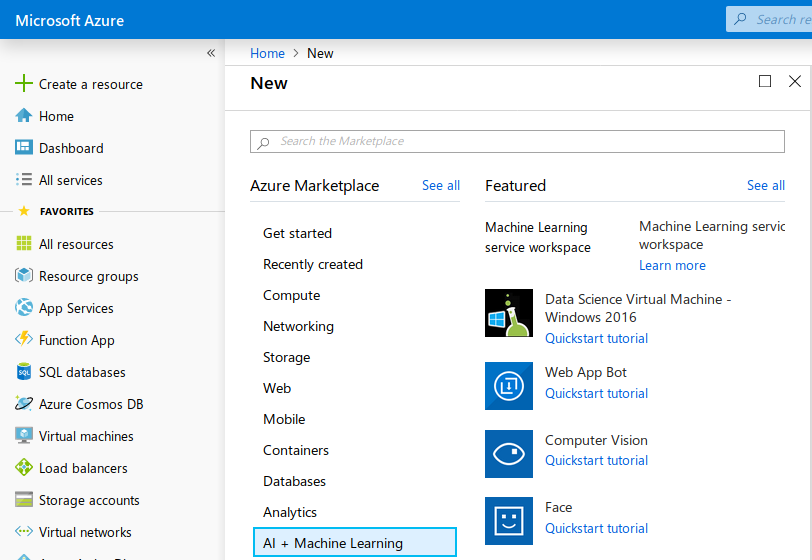
Task: Click the Load balancers diamond icon
Action: pos(24,467)
